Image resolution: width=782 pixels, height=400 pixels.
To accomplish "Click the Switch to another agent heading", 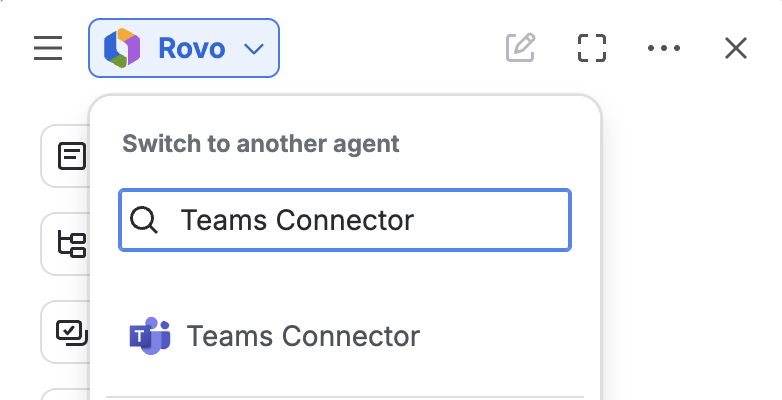I will click(261, 144).
